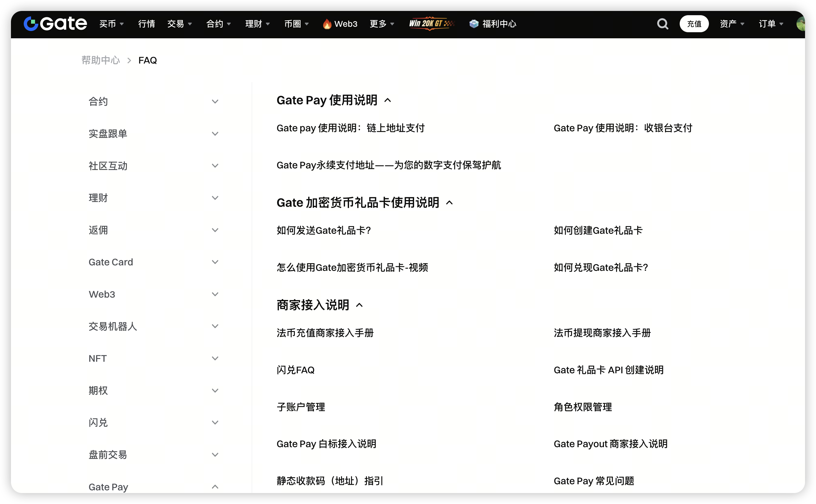Collapse 商家接入说明 section caret
816x504 pixels.
pyautogui.click(x=359, y=305)
